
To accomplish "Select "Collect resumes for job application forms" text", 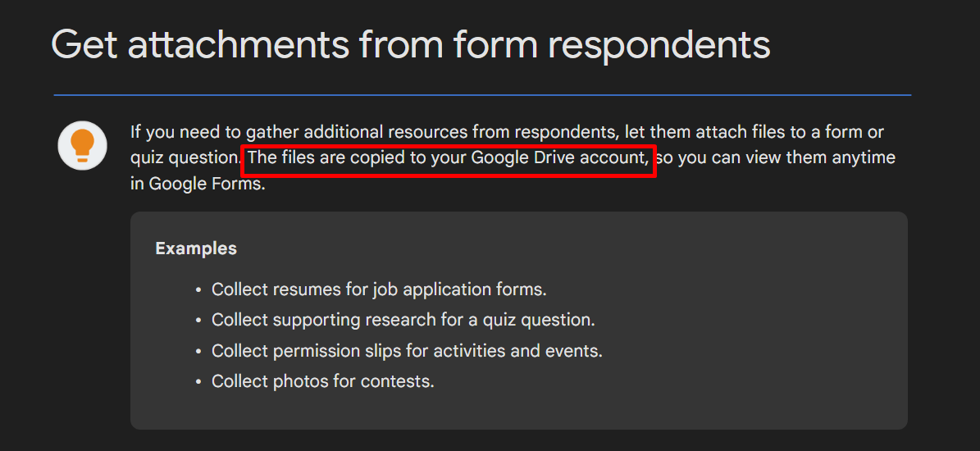I will [379, 289].
